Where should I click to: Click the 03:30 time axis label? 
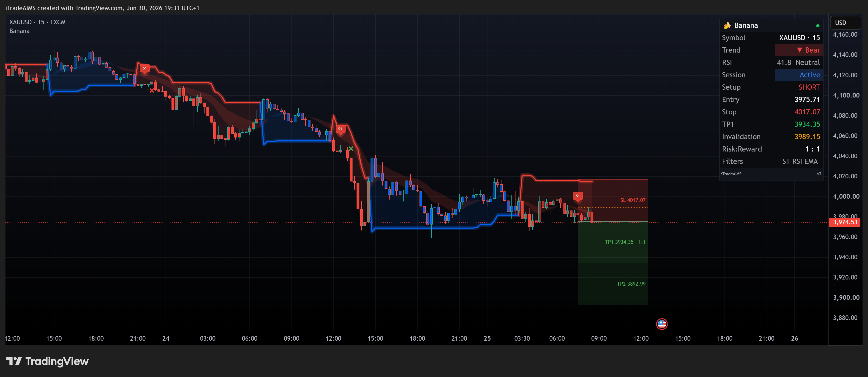pos(522,338)
